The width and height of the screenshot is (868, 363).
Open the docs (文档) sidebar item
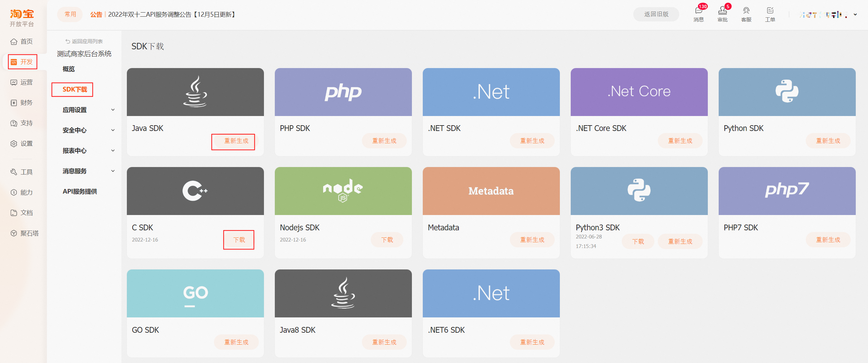[22, 213]
